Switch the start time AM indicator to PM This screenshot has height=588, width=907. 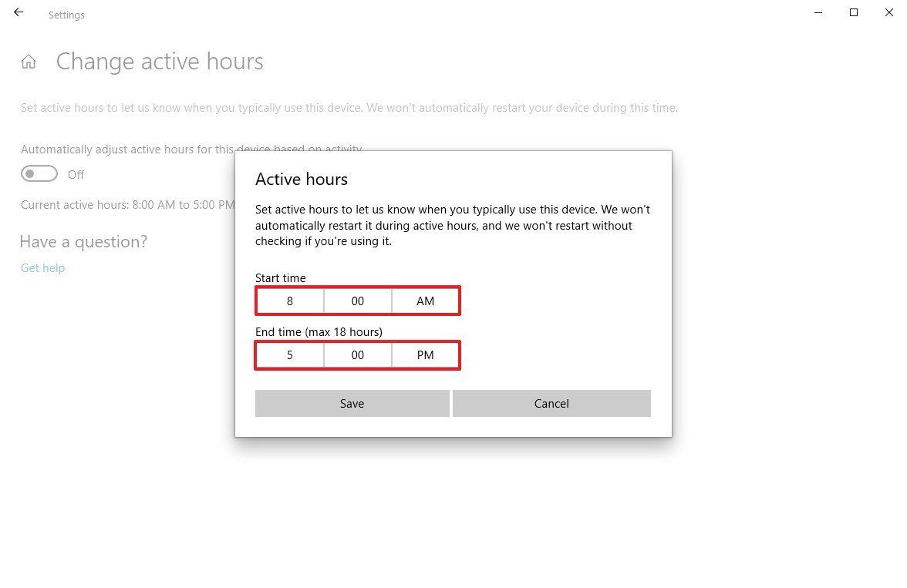[x=425, y=301]
